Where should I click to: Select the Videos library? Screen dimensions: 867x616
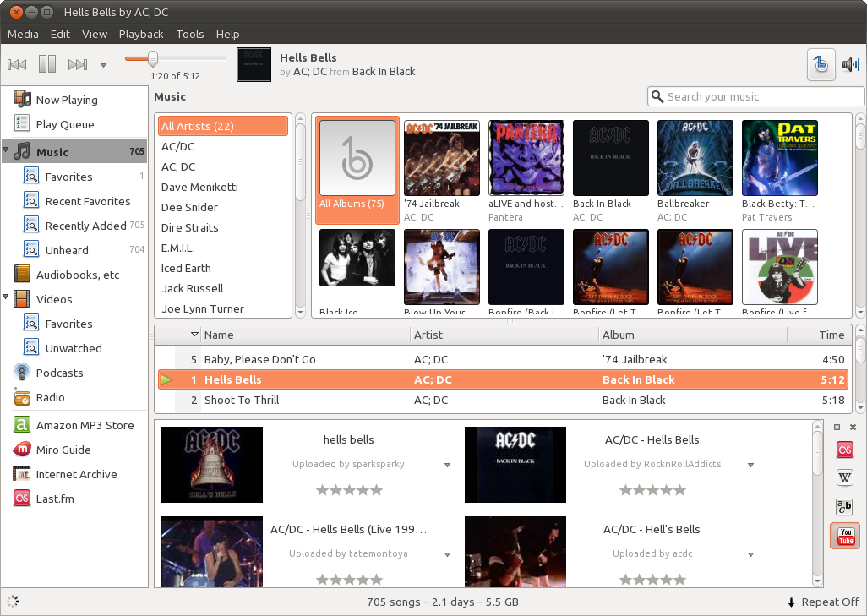[74, 299]
